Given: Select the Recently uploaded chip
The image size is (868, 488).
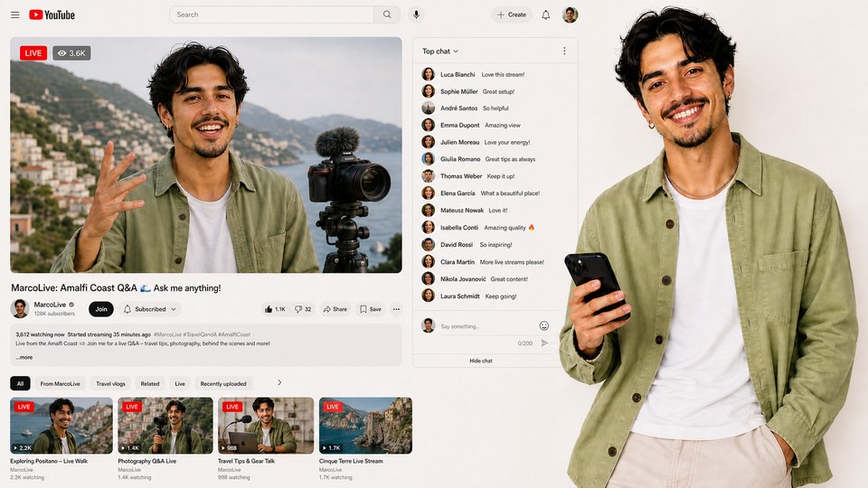Looking at the screenshot, I should 223,383.
